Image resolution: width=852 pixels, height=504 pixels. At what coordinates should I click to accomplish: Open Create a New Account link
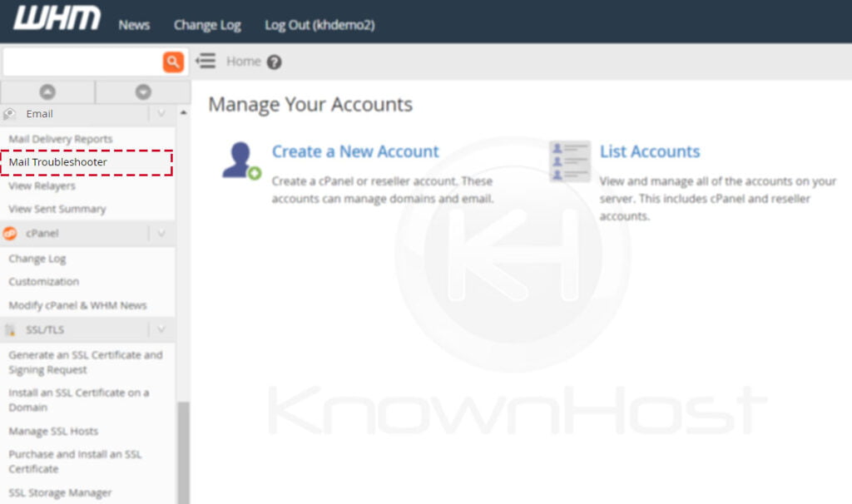(x=355, y=151)
